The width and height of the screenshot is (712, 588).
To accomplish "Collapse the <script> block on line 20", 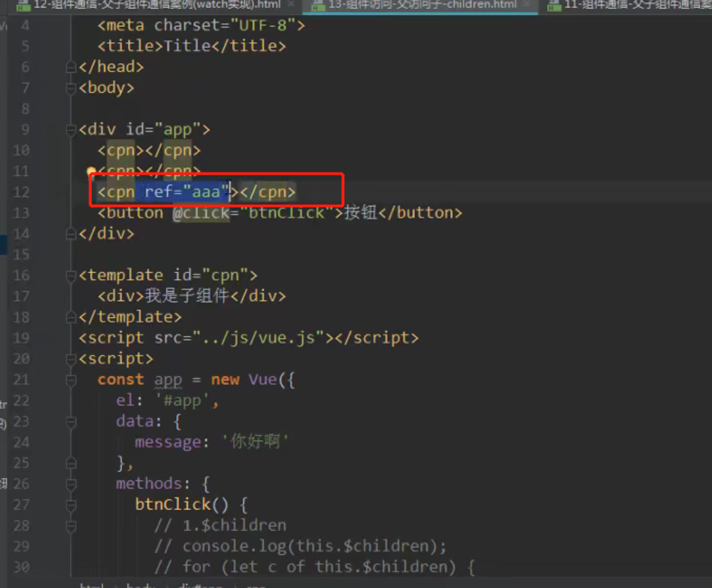I will tap(71, 359).
